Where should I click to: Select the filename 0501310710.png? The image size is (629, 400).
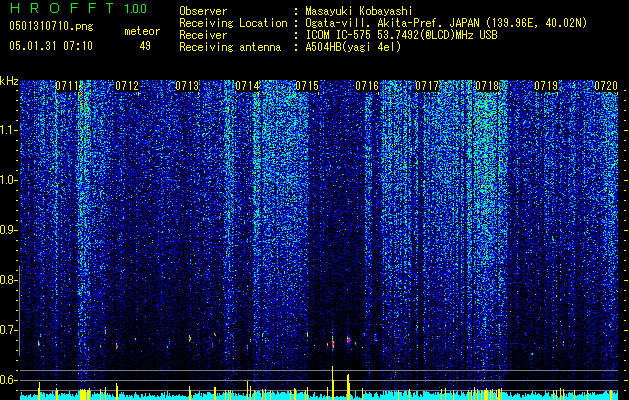tap(51, 27)
